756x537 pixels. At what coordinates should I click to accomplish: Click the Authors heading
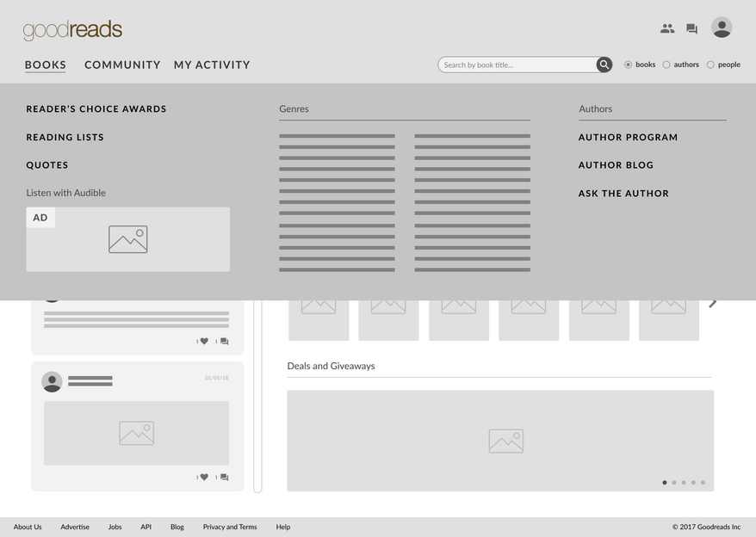pos(596,109)
